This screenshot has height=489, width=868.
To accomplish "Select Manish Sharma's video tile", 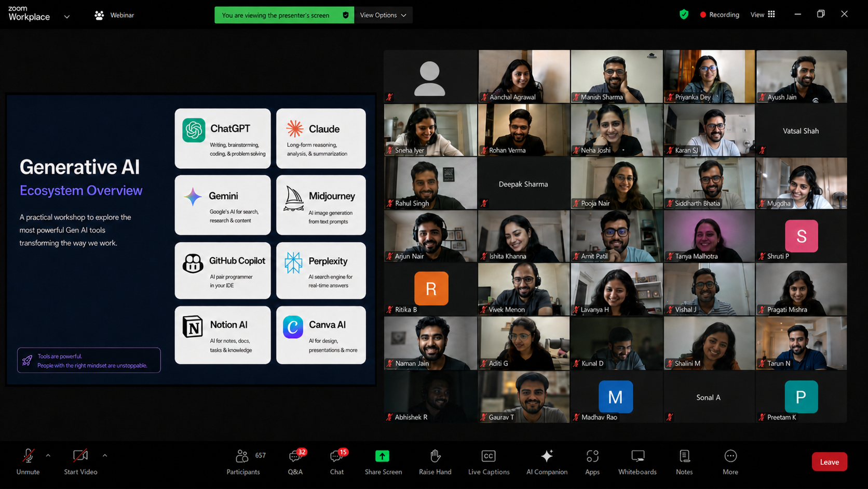I will [617, 76].
